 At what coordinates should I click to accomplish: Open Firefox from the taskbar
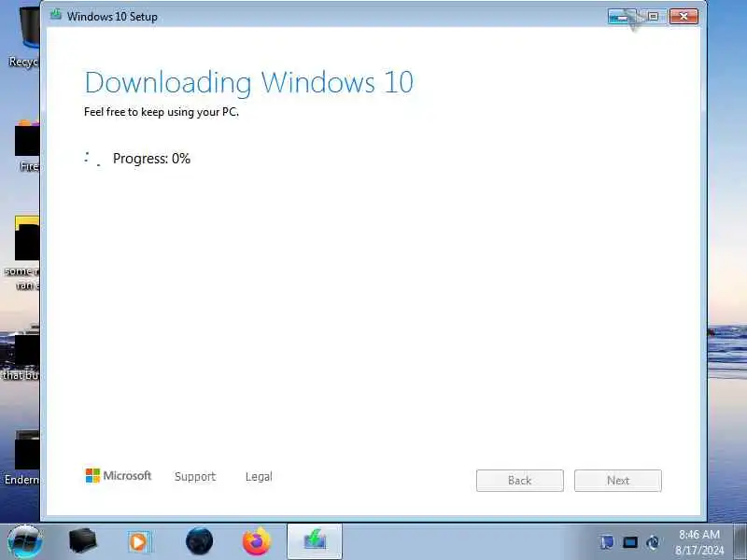coord(256,541)
